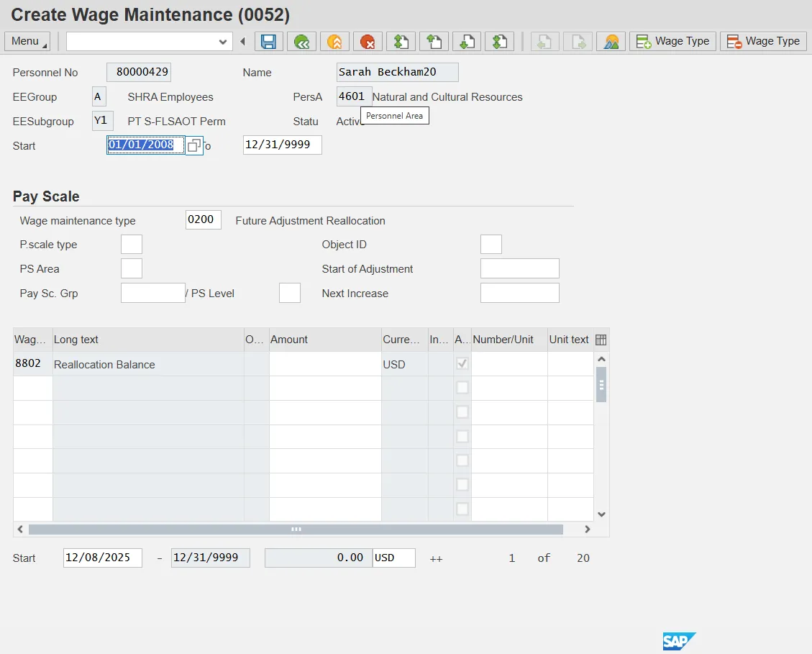Click the Amount column header
Image resolution: width=812 pixels, height=654 pixels.
click(324, 340)
